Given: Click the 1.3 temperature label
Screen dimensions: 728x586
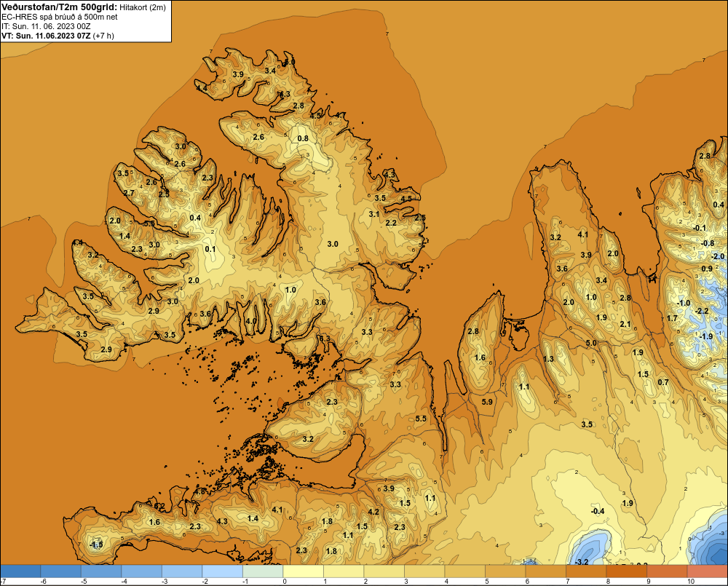Looking at the screenshot, I should (x=548, y=359).
